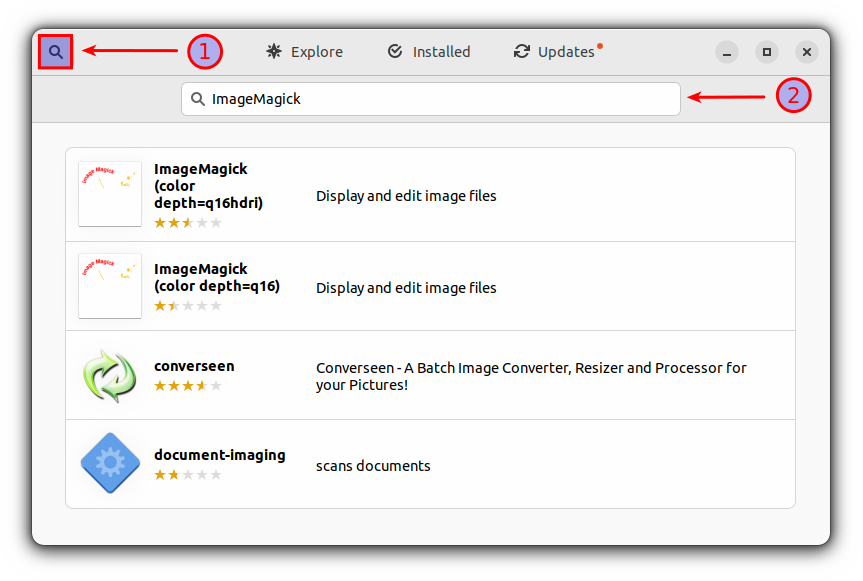Click inside the ImageMagick search field
This screenshot has width=863, height=581.
pos(430,99)
